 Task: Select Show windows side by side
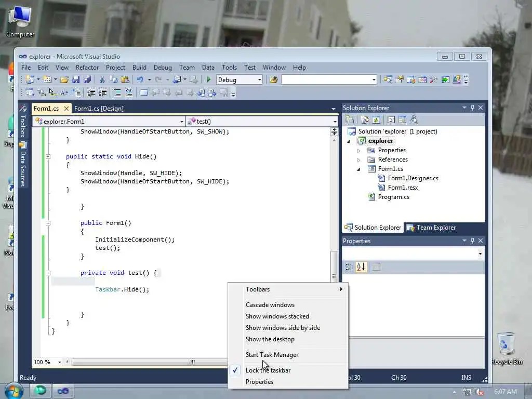coord(288,328)
